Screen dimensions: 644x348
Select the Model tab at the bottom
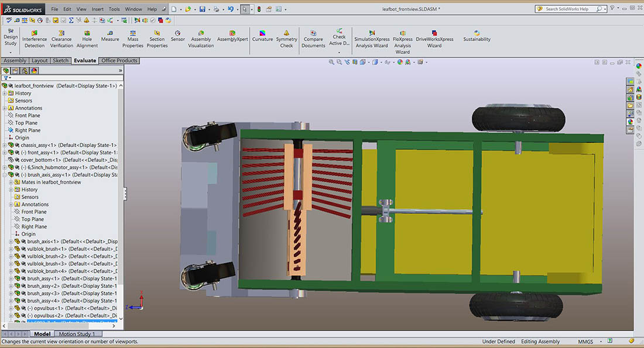pyautogui.click(x=42, y=333)
